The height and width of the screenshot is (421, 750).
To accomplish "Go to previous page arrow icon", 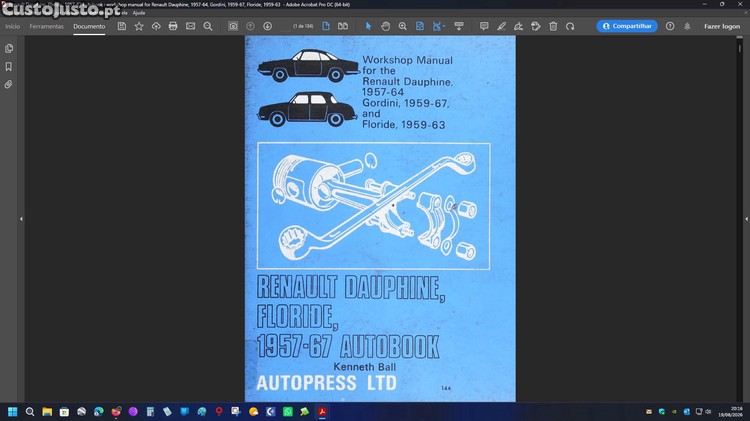I will (250, 26).
